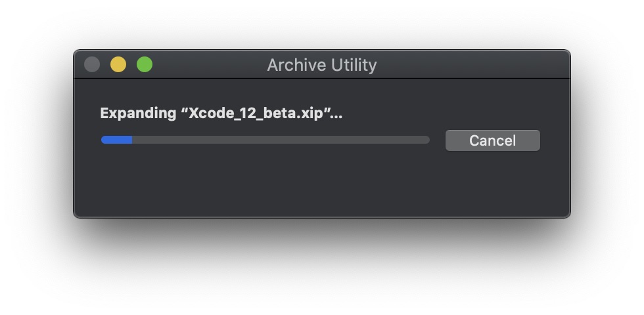The height and width of the screenshot is (315, 644).
Task: Click the unfilled gray progress track
Action: tap(281, 140)
